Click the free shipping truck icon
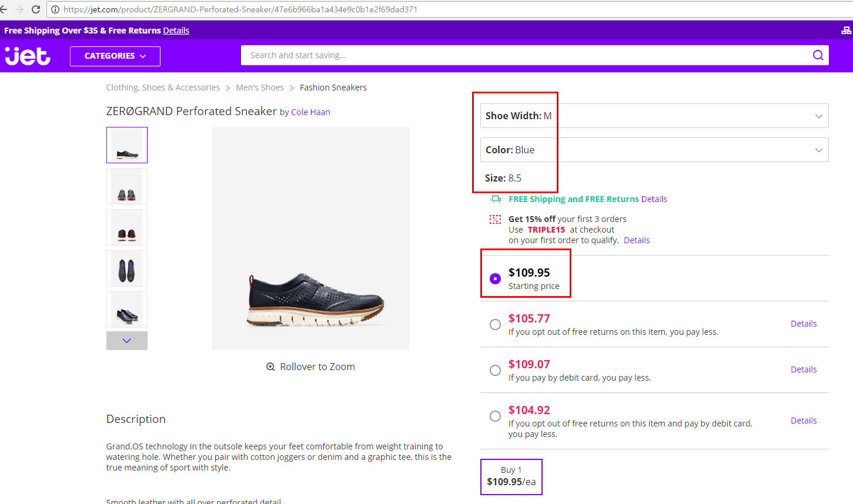This screenshot has width=853, height=504. 495,199
